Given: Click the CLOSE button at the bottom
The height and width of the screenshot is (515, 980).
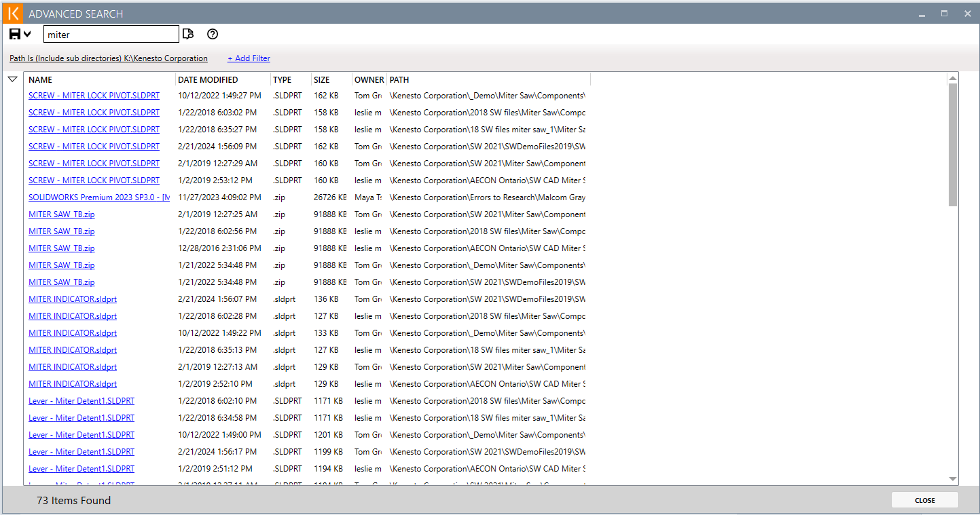Looking at the screenshot, I should (x=924, y=500).
